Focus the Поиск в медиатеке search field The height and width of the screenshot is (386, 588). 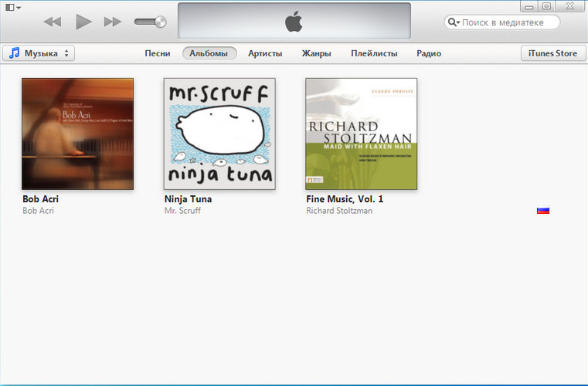click(x=502, y=22)
